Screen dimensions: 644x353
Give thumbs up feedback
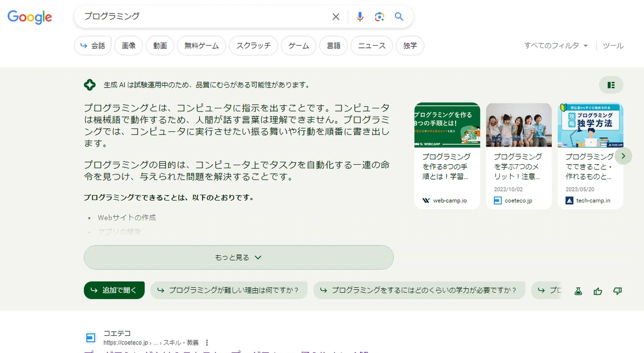[598, 291]
